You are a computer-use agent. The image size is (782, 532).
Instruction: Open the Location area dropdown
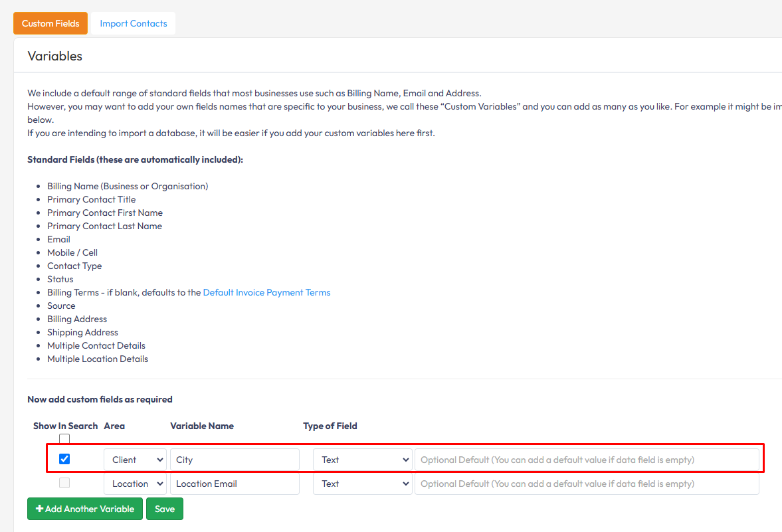click(x=135, y=484)
